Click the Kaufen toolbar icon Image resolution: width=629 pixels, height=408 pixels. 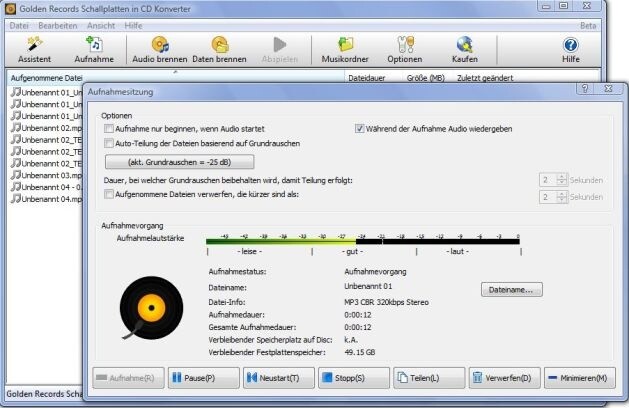[x=465, y=50]
